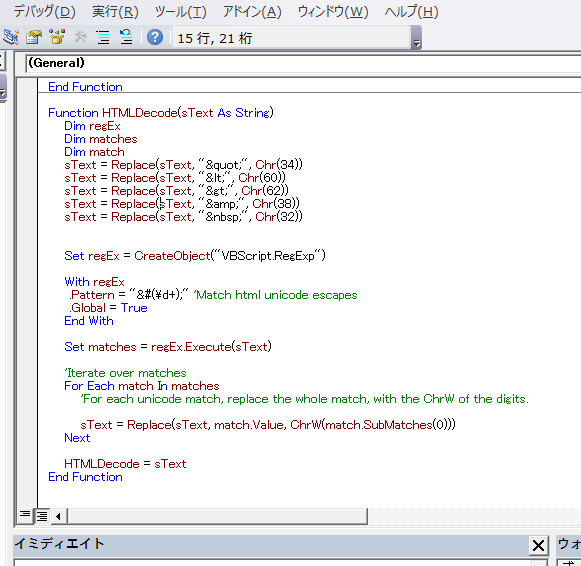
Task: Open Visual Basic Help question-mark icon
Action: click(x=155, y=37)
